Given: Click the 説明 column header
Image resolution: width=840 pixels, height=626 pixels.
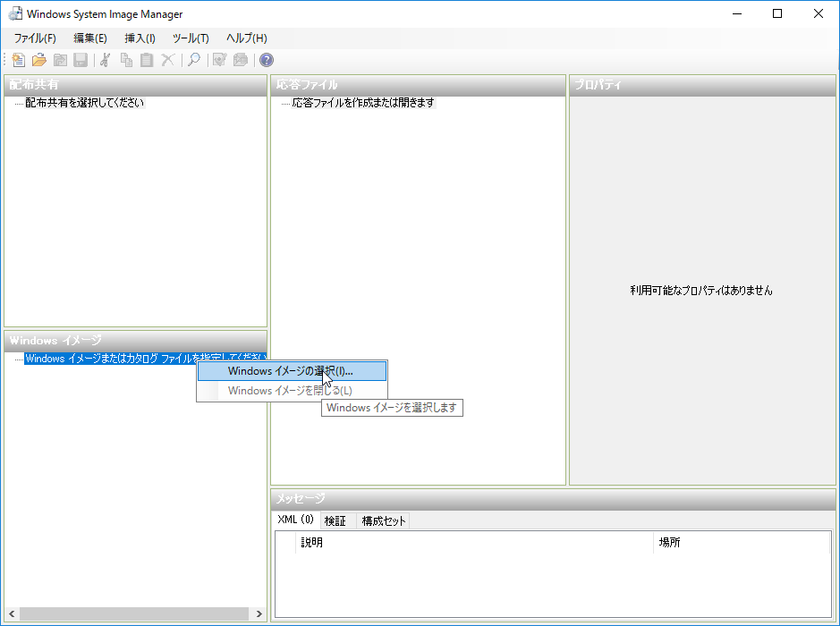Looking at the screenshot, I should pyautogui.click(x=474, y=543).
